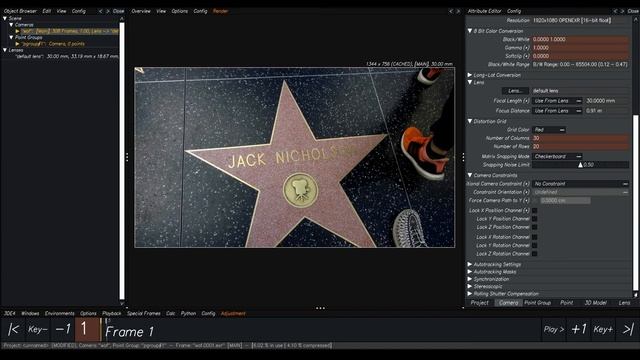Jump to last frame with the >| button

628,329
